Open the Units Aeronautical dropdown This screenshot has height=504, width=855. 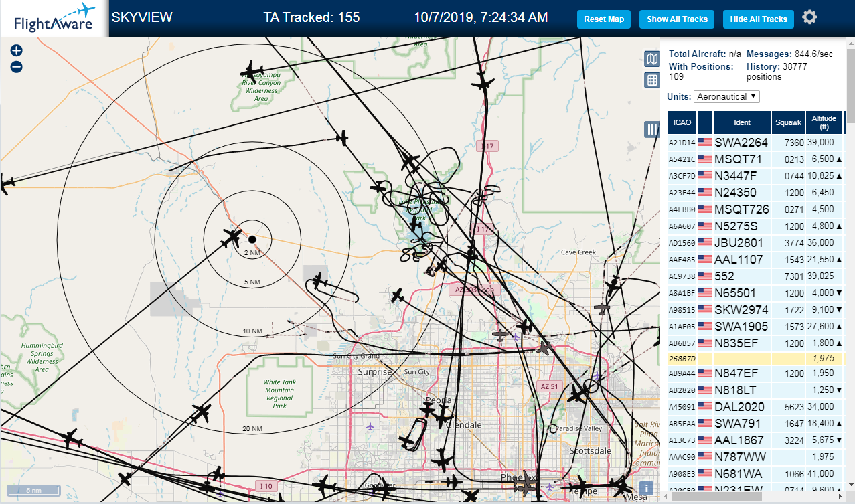tap(726, 96)
